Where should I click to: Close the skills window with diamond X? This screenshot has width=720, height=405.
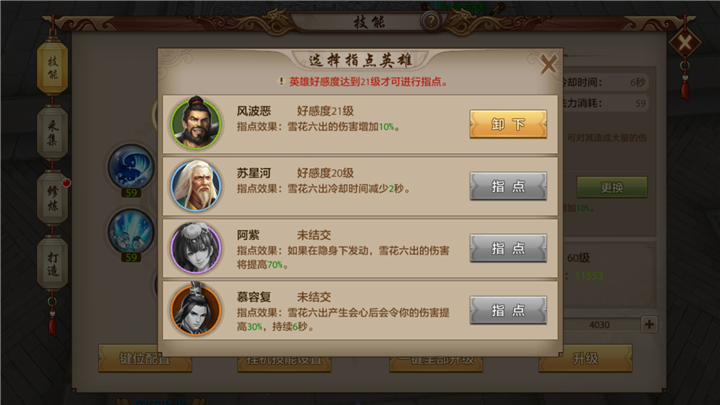[x=685, y=44]
